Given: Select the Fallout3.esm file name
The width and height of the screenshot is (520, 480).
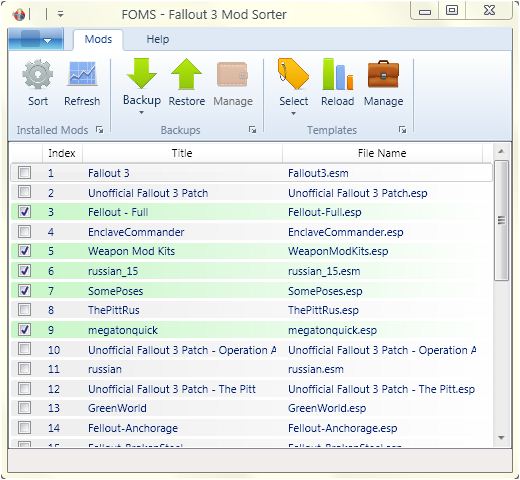Looking at the screenshot, I should (x=318, y=173).
